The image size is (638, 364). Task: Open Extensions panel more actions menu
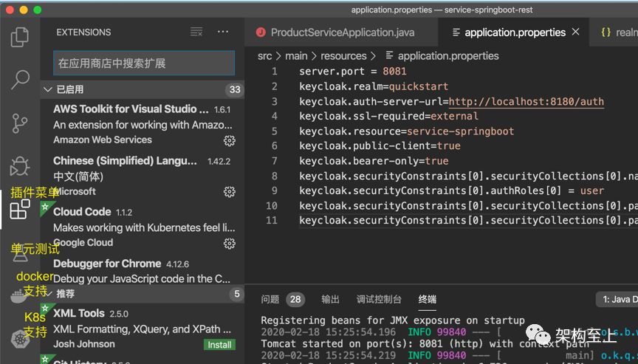click(222, 32)
